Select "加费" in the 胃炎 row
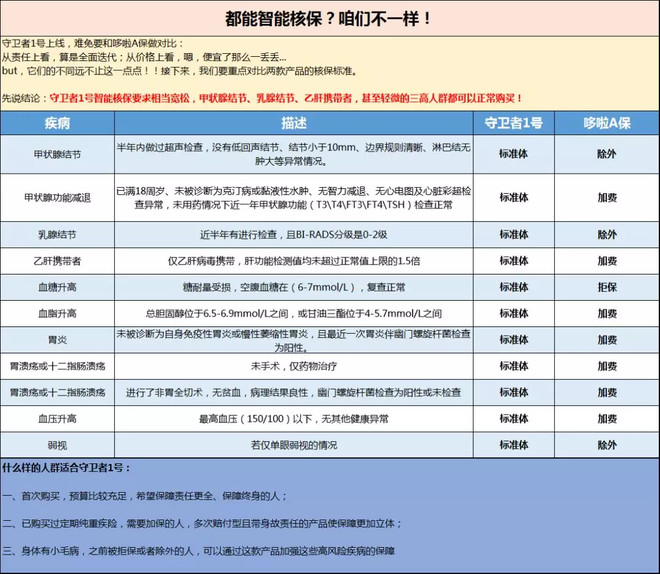Screen dimensions: 660x574 click(607, 340)
